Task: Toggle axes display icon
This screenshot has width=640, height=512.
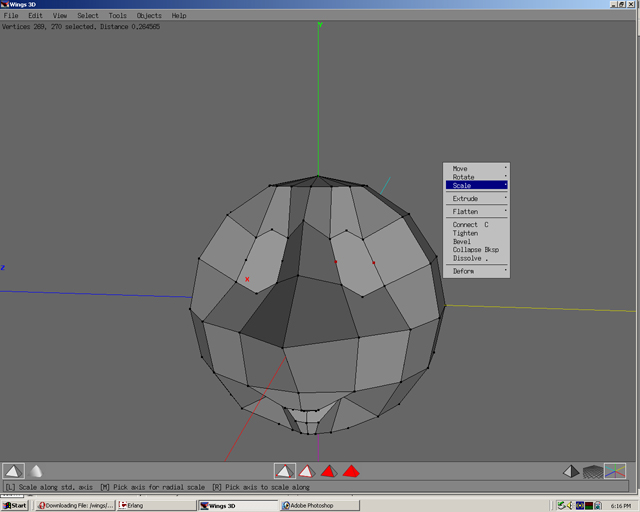Action: (616, 471)
